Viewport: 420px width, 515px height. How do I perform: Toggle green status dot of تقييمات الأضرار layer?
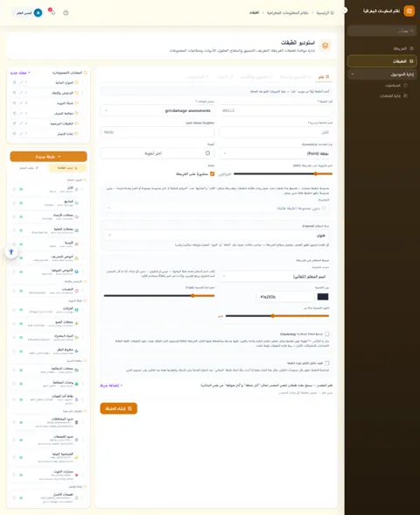(21, 497)
